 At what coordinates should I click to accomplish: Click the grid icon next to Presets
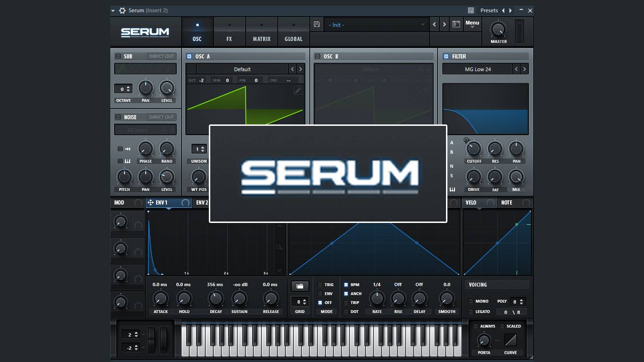pos(471,10)
